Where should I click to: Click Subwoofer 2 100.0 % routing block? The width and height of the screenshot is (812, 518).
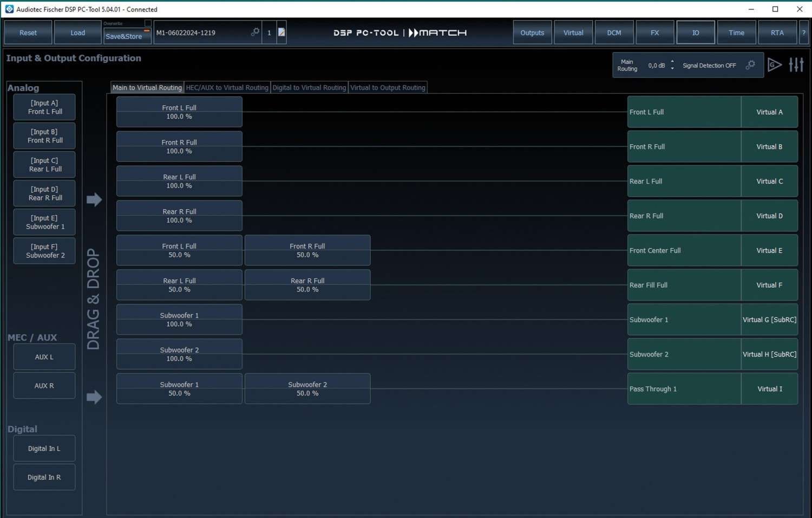pyautogui.click(x=179, y=354)
